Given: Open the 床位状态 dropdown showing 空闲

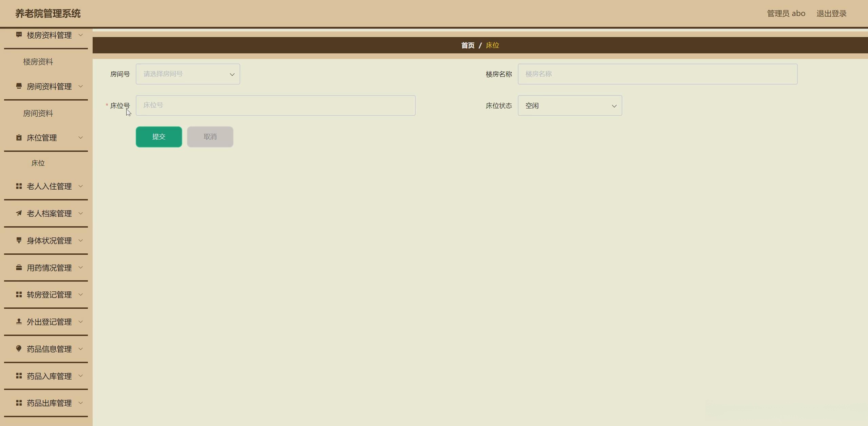Looking at the screenshot, I should click(x=569, y=106).
